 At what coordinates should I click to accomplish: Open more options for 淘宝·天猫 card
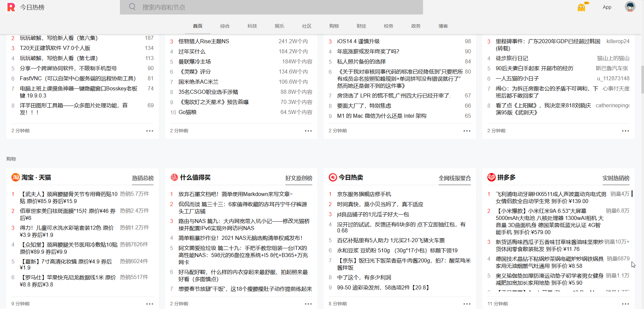point(150,304)
